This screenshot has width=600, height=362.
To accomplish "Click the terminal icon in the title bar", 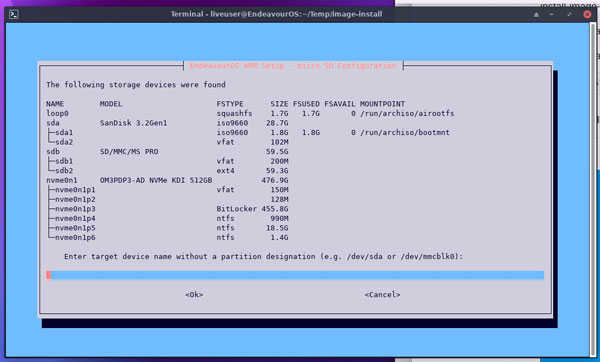I will coord(14,14).
